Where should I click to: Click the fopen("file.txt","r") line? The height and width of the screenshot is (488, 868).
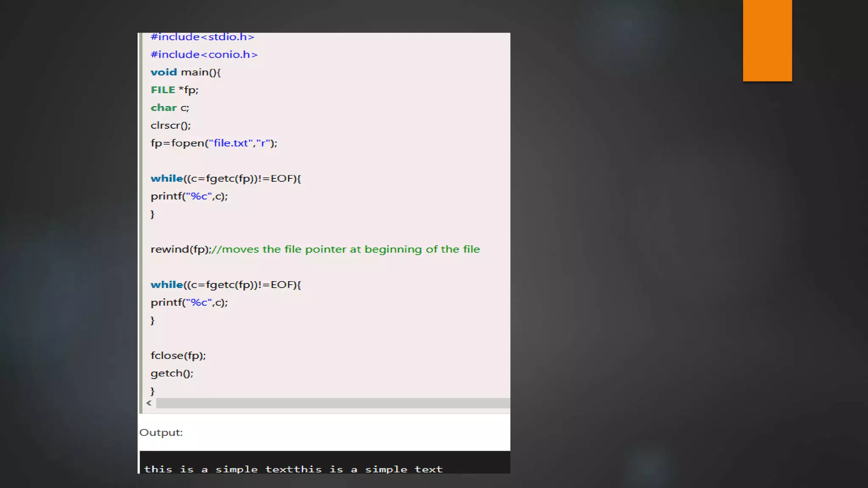[214, 143]
